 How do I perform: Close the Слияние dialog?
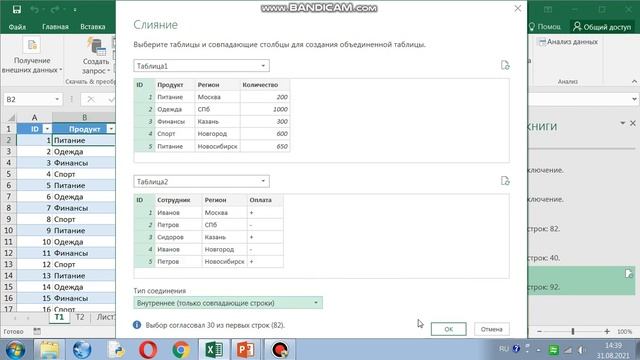click(518, 9)
